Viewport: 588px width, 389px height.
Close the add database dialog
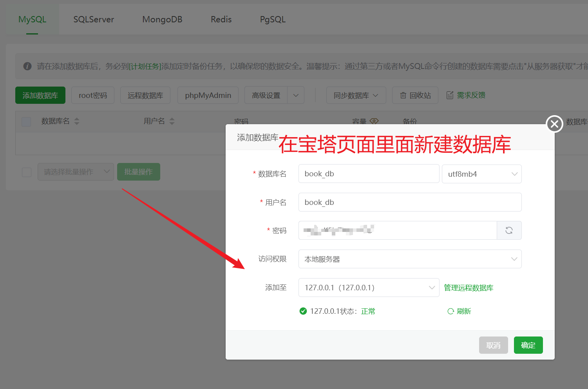click(554, 124)
